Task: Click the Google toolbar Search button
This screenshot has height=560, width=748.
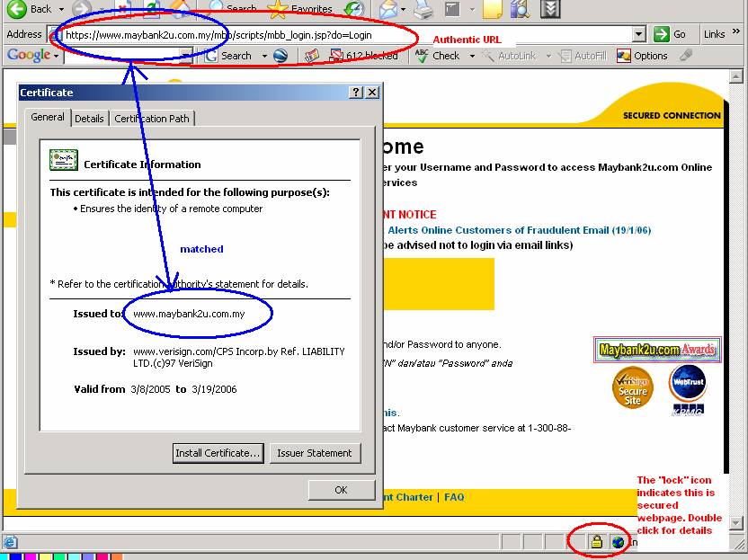Action: (228, 56)
